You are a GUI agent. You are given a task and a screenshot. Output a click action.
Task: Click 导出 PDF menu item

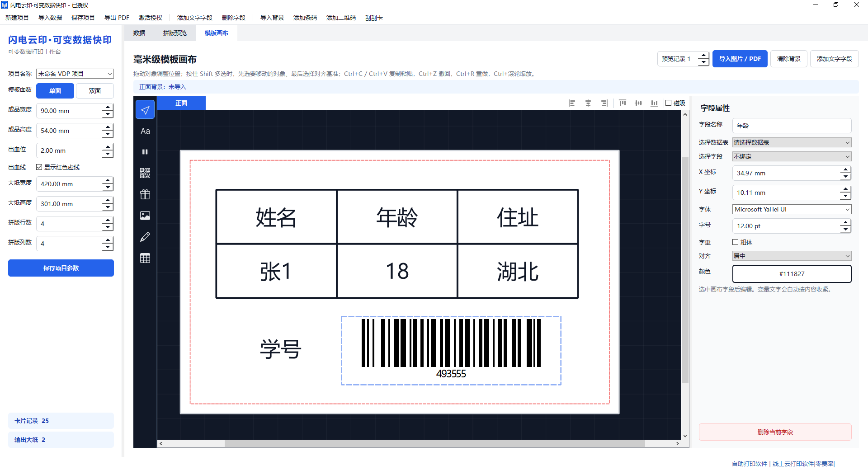tap(117, 18)
